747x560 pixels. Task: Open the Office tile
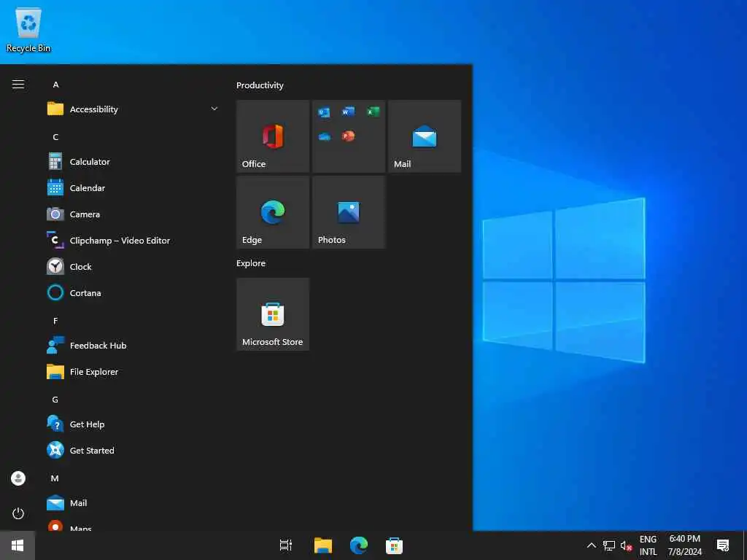click(273, 136)
